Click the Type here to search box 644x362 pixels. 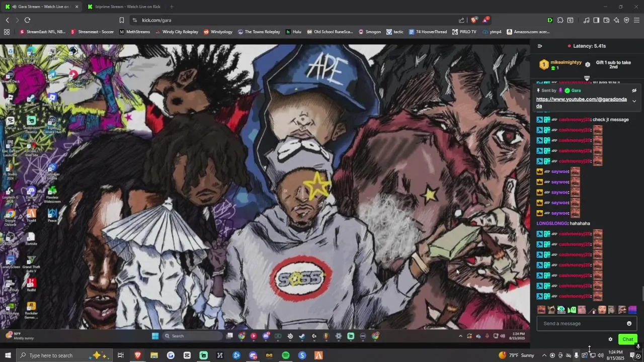[65, 355]
